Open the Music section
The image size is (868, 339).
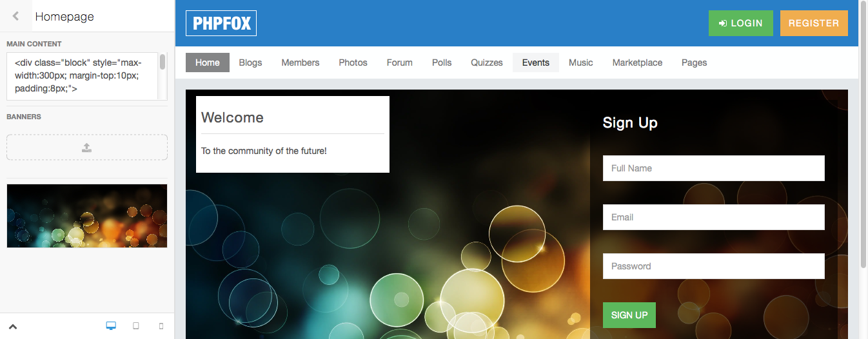(x=581, y=63)
